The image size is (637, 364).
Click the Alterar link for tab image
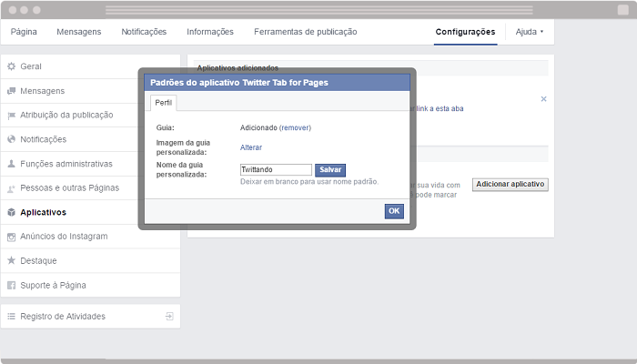[x=251, y=147]
